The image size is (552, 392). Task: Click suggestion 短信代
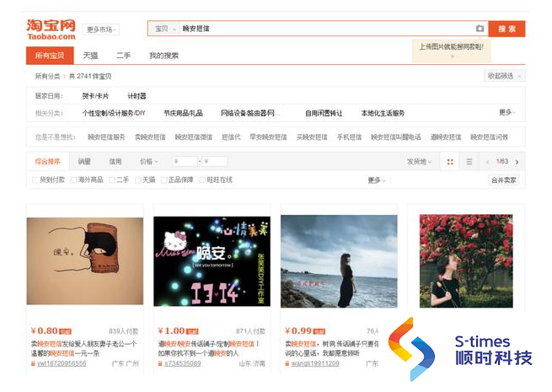231,137
